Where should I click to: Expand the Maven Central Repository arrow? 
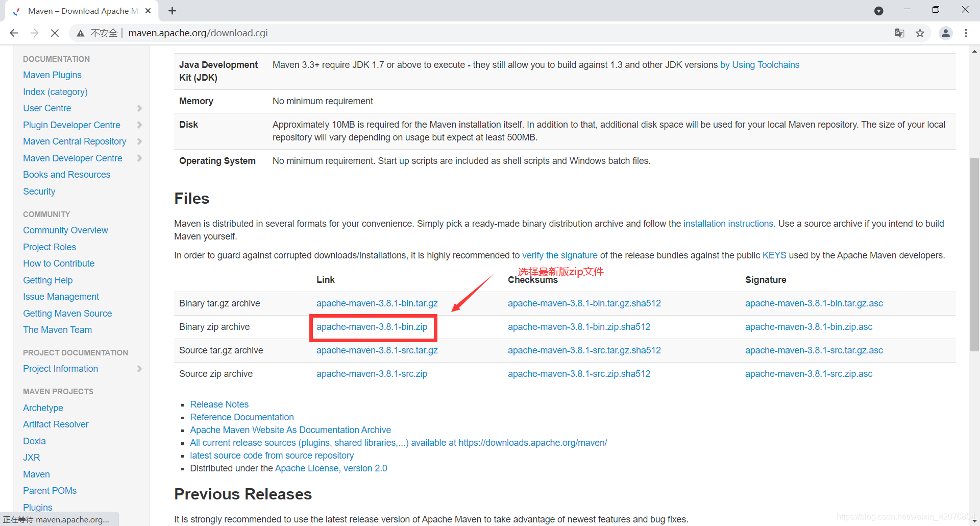[140, 141]
